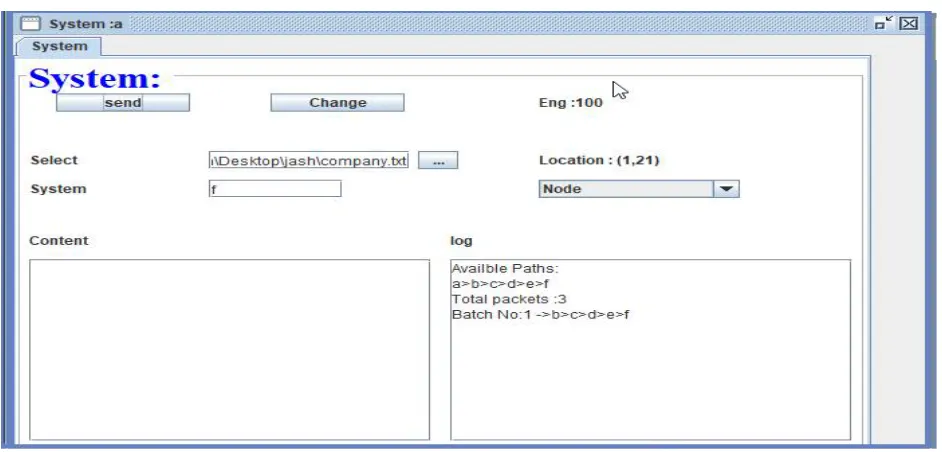Click the send button
This screenshot has width=942, height=452.
coord(123,103)
